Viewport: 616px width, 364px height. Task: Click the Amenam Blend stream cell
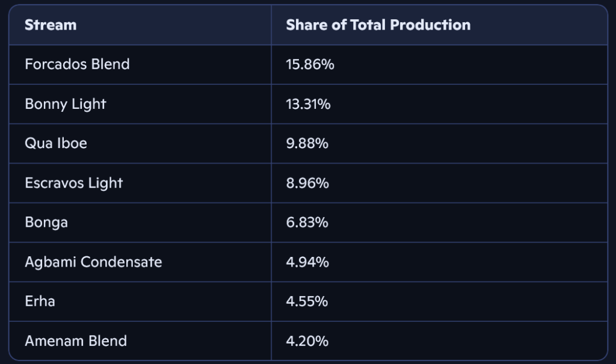pos(76,341)
